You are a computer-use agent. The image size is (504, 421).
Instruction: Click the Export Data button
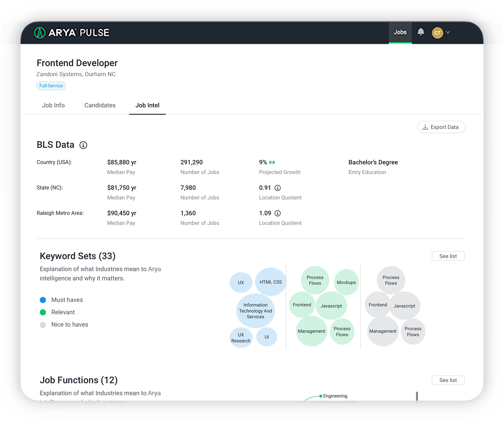click(441, 127)
